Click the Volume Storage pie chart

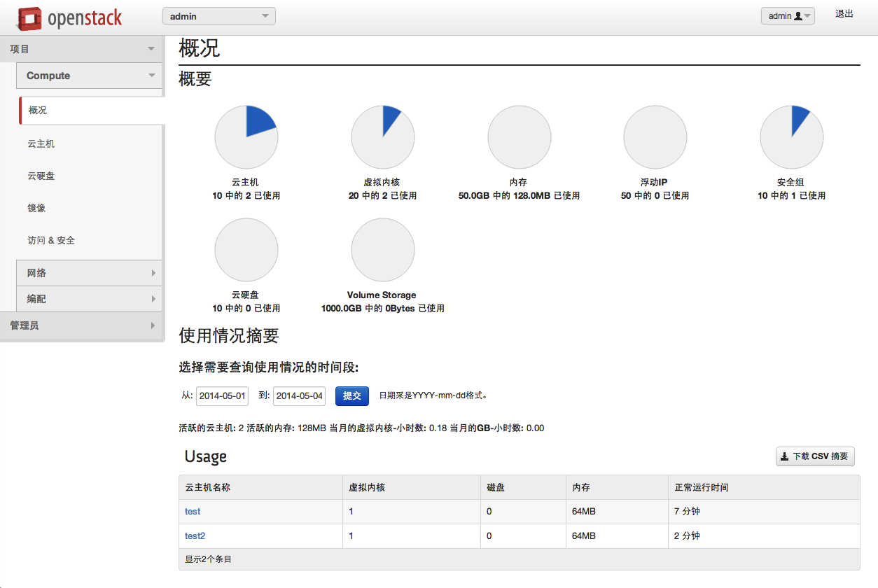[x=383, y=250]
